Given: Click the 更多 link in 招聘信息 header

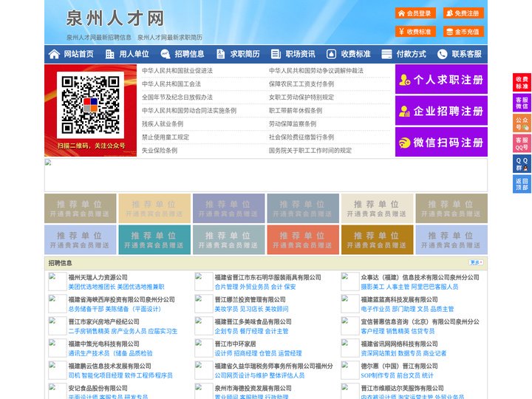Looking at the screenshot, I should pos(476,262).
